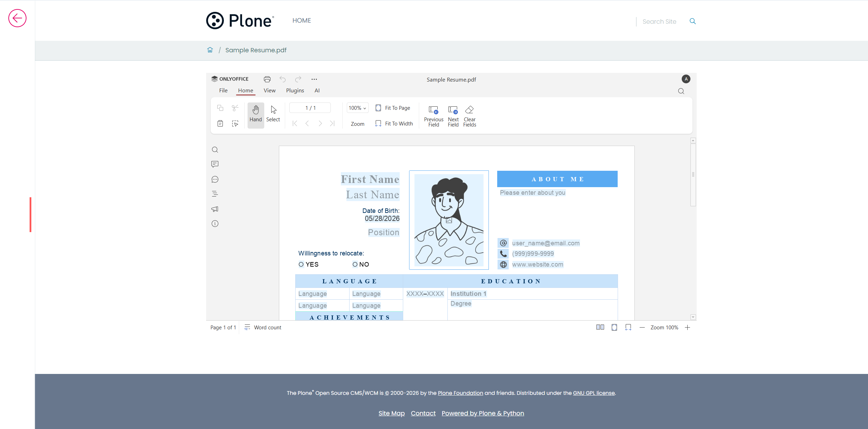Click the Search Site input field
The image size is (868, 429).
662,22
